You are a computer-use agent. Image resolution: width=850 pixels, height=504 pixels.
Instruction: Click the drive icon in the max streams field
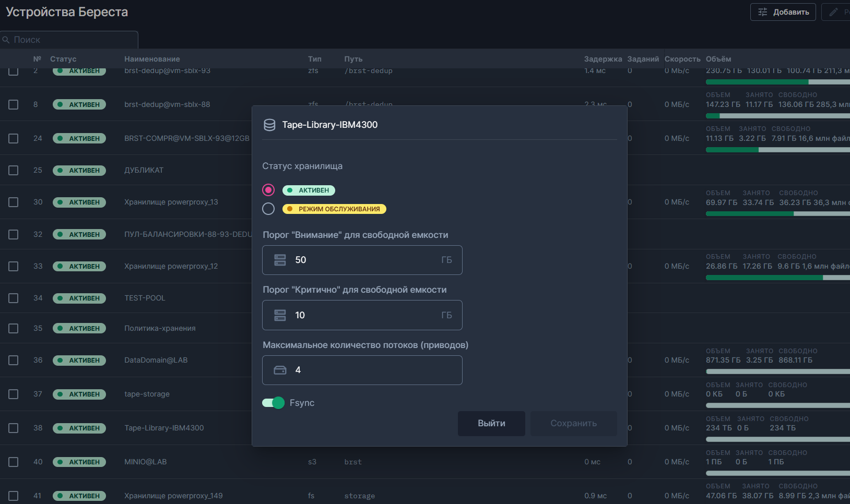(x=280, y=370)
